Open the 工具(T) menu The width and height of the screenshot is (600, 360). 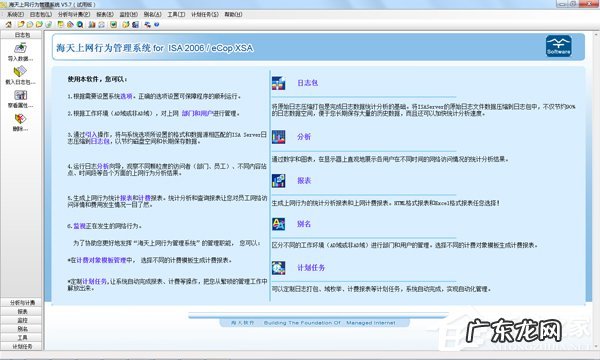click(x=176, y=14)
